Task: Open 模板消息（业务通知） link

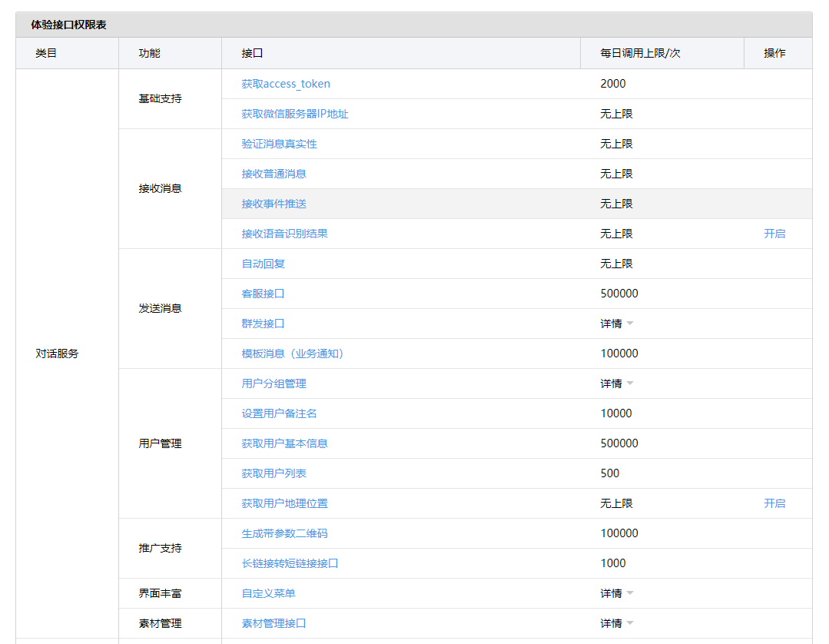Action: point(293,354)
